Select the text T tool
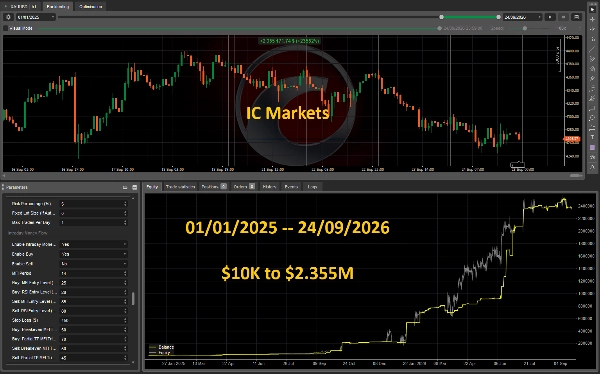 592,137
